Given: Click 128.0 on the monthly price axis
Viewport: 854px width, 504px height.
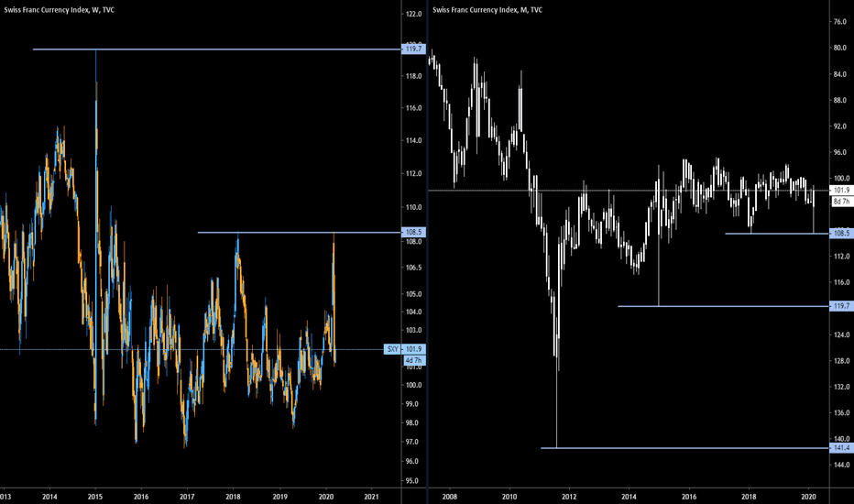Looking at the screenshot, I should coord(841,361).
